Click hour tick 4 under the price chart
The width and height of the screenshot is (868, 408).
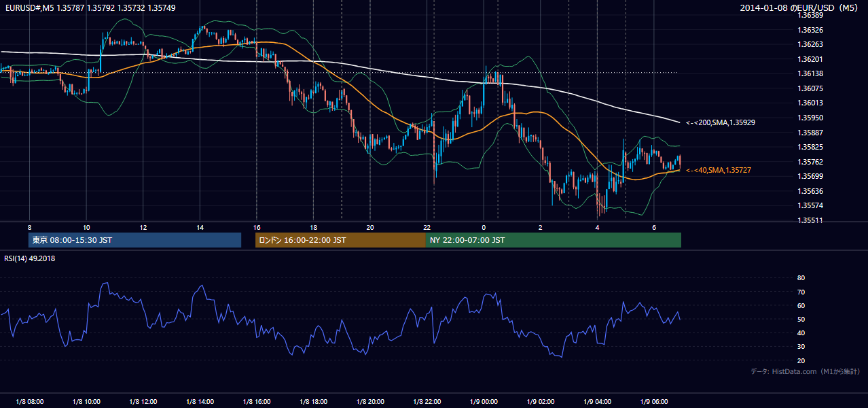pyautogui.click(x=597, y=227)
